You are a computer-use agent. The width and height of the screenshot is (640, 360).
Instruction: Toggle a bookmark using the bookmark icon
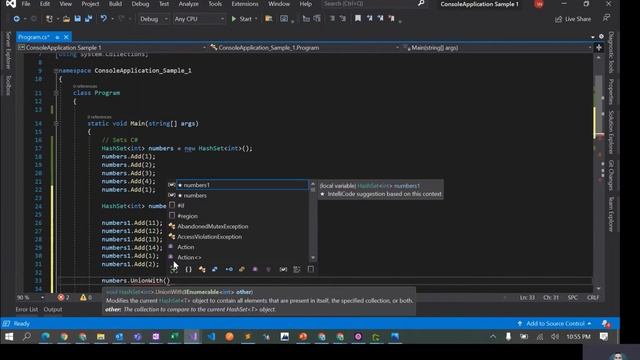(x=358, y=18)
